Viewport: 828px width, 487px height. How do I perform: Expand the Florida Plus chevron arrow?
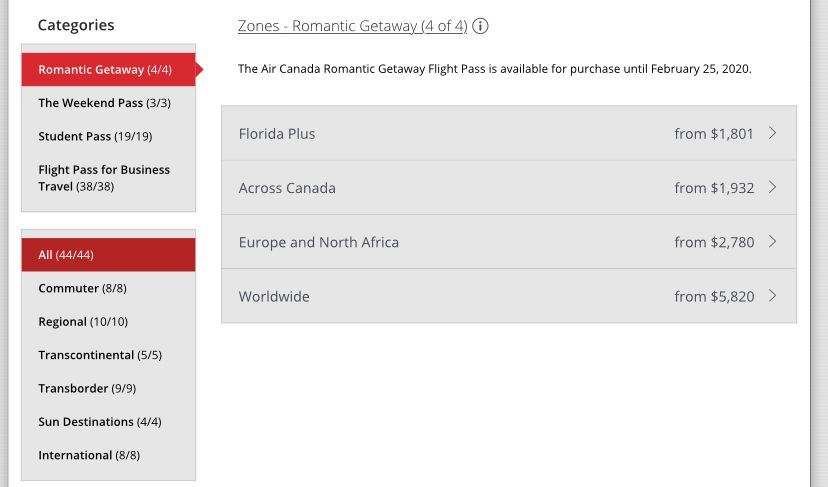pyautogui.click(x=773, y=133)
